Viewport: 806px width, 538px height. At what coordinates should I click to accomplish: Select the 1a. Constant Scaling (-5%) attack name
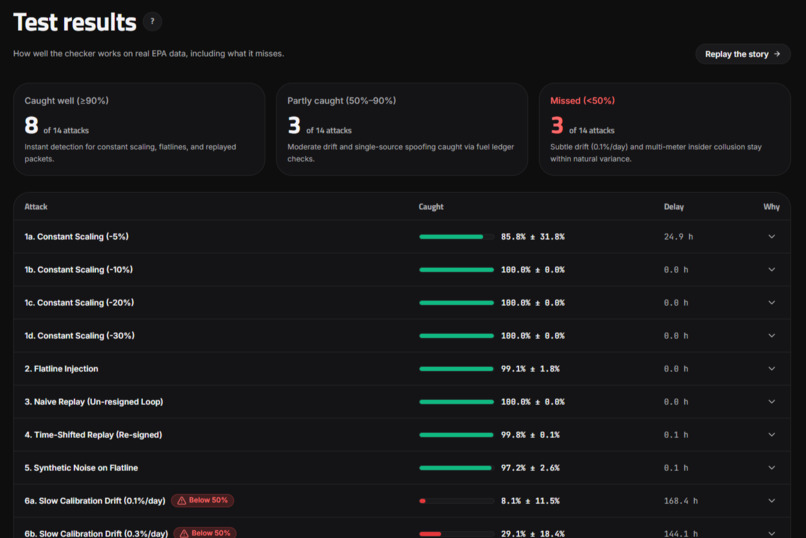click(x=77, y=237)
